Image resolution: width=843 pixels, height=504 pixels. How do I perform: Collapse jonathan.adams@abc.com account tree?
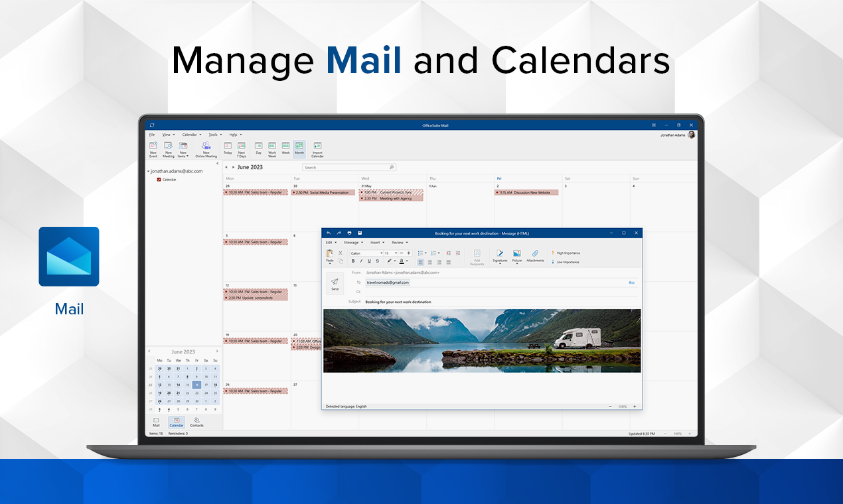[x=149, y=171]
